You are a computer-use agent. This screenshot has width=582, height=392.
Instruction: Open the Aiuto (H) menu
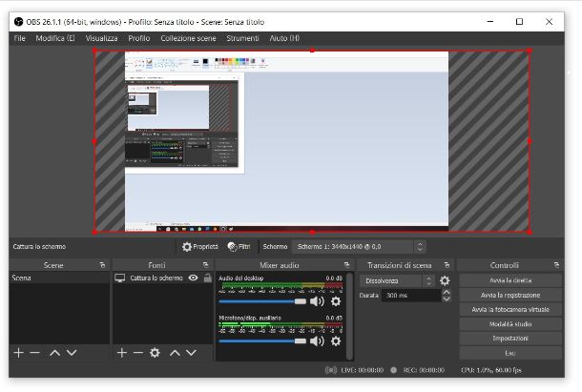tap(284, 38)
